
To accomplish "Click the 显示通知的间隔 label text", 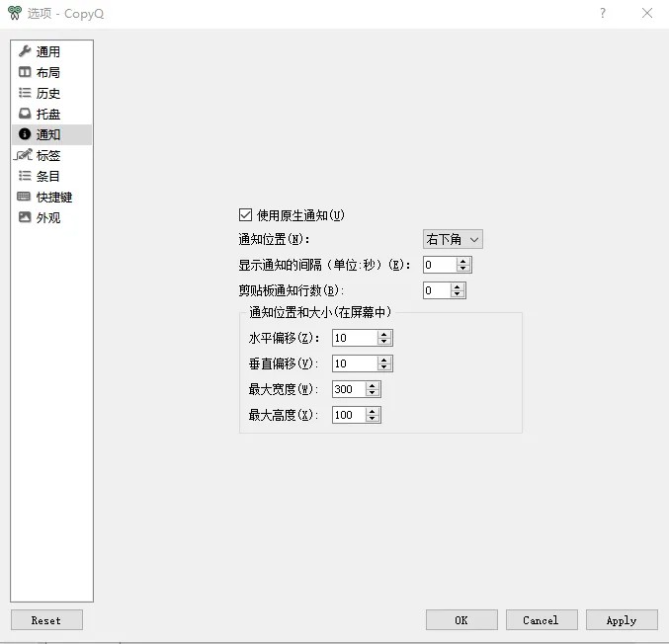I will click(x=324, y=265).
